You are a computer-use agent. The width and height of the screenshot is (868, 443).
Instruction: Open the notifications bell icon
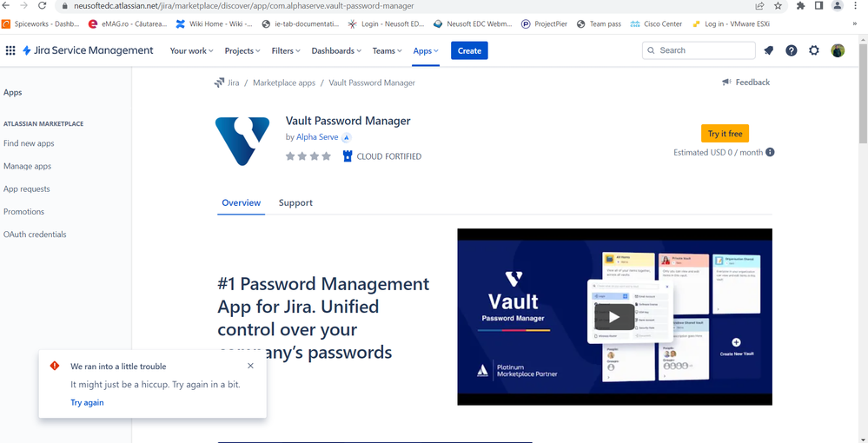(x=768, y=50)
